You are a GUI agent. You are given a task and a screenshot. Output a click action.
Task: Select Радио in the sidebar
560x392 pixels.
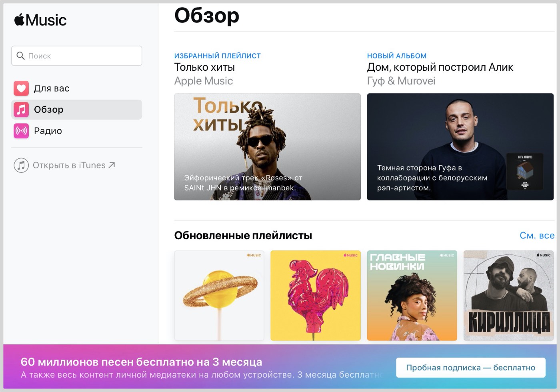click(x=48, y=131)
